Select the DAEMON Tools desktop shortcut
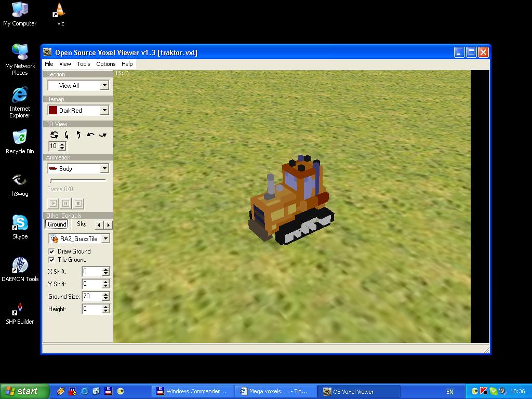This screenshot has height=399, width=532. coord(20,270)
